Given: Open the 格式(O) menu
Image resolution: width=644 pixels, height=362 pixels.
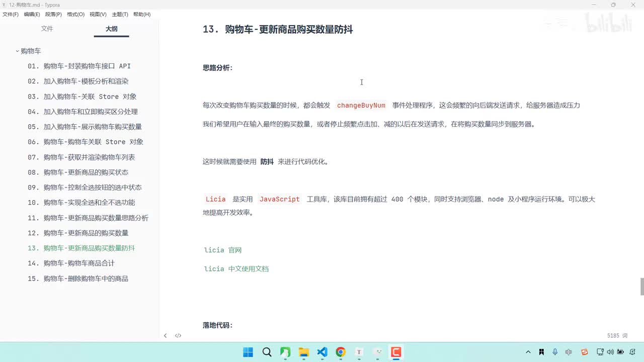Looking at the screenshot, I should [x=75, y=15].
